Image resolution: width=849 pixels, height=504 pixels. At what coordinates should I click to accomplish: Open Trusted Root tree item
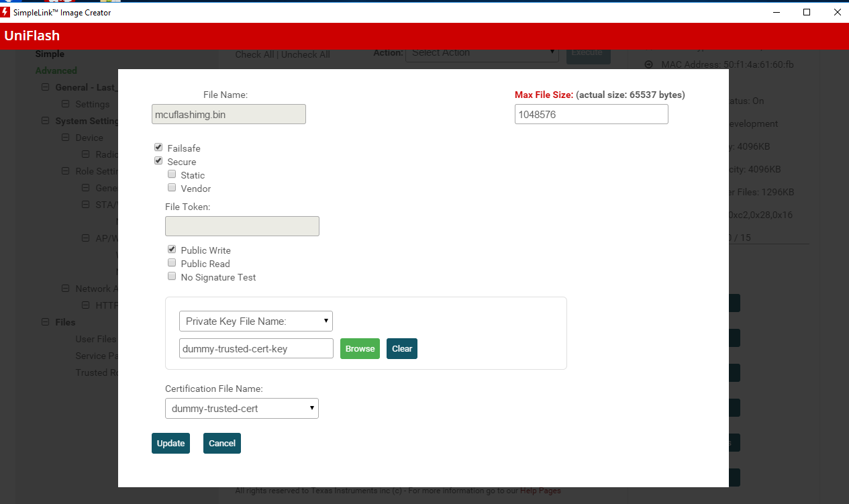point(97,372)
